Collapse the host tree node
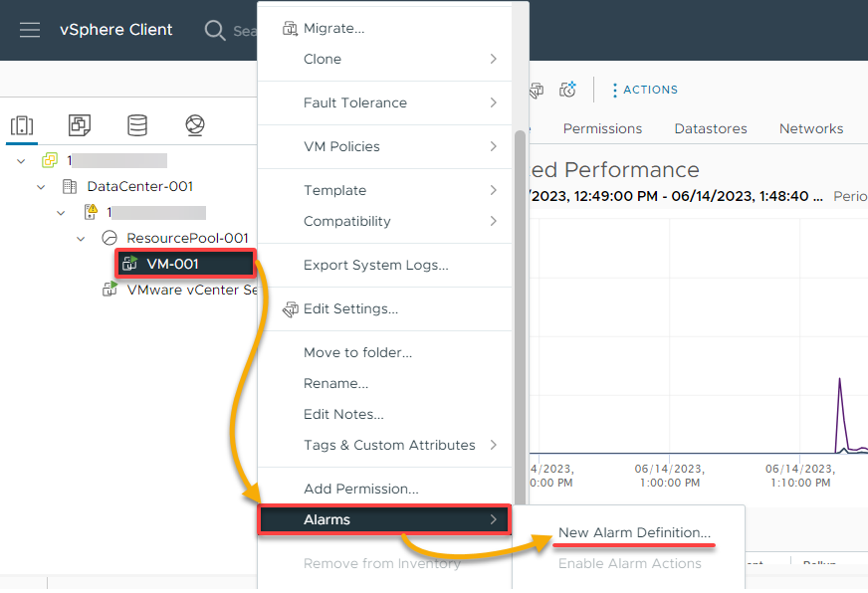The width and height of the screenshot is (868, 593). coord(61,213)
